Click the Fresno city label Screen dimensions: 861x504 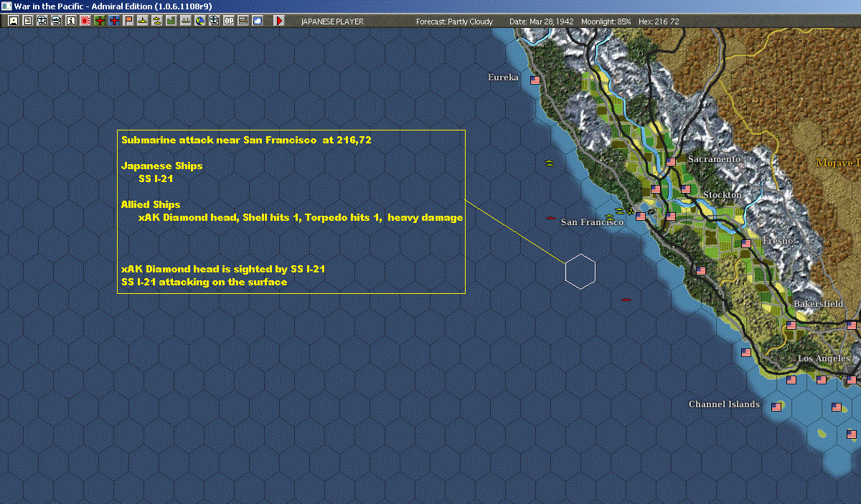point(779,241)
